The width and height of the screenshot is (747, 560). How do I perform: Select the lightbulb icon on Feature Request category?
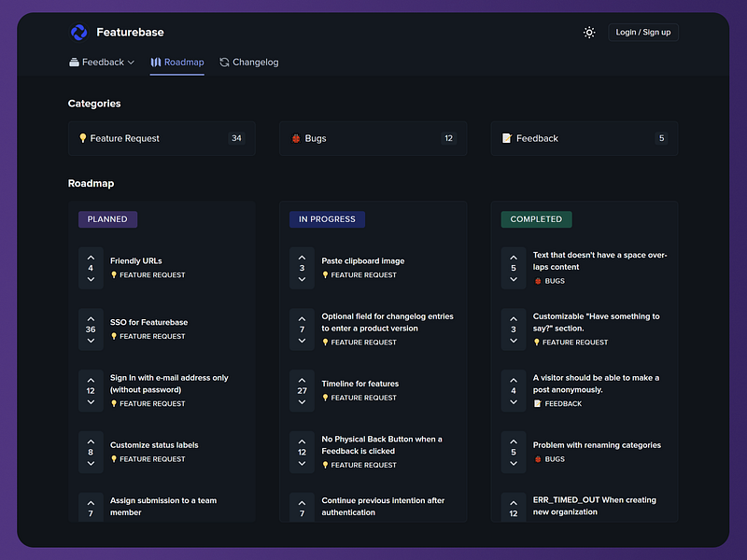point(83,138)
